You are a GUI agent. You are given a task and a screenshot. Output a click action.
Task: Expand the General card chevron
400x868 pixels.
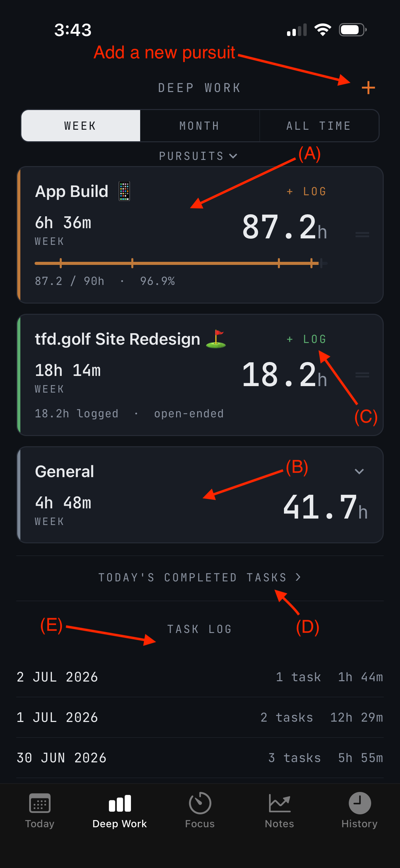click(x=359, y=471)
